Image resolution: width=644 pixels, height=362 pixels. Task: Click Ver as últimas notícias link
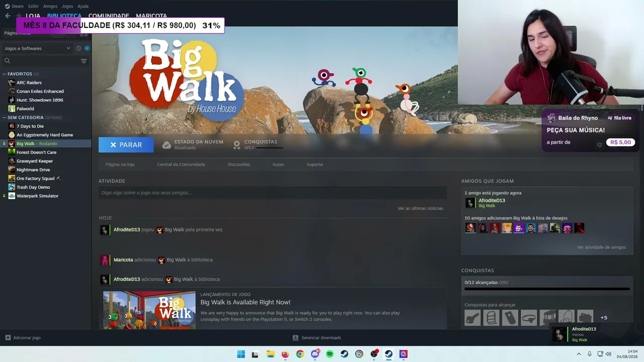point(420,208)
